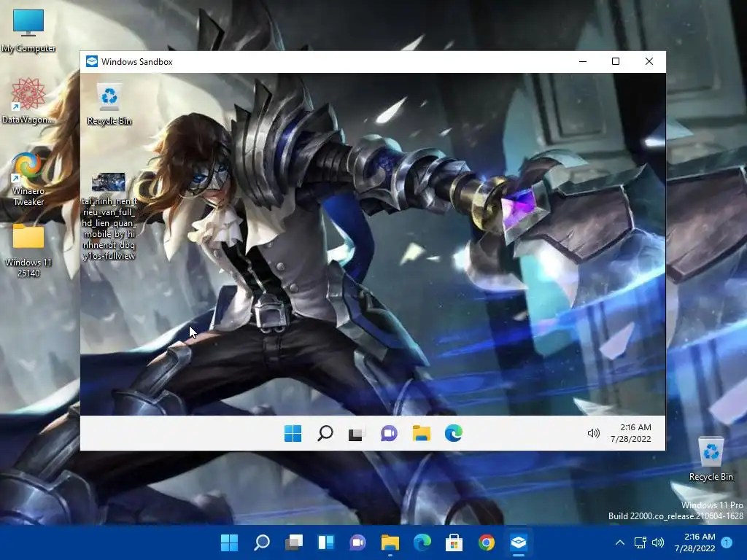Close the Windows Sandbox window

pos(649,61)
